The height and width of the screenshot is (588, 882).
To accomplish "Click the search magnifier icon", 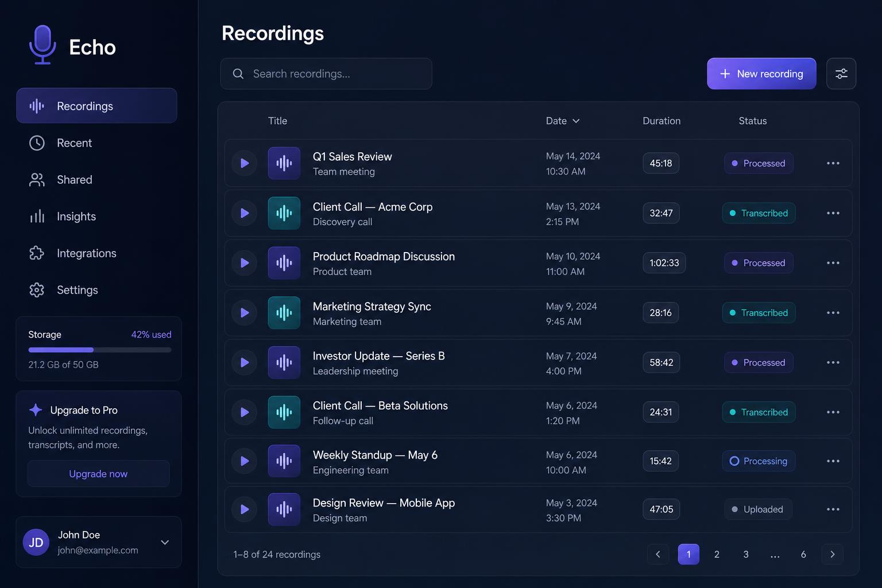I will pos(238,73).
